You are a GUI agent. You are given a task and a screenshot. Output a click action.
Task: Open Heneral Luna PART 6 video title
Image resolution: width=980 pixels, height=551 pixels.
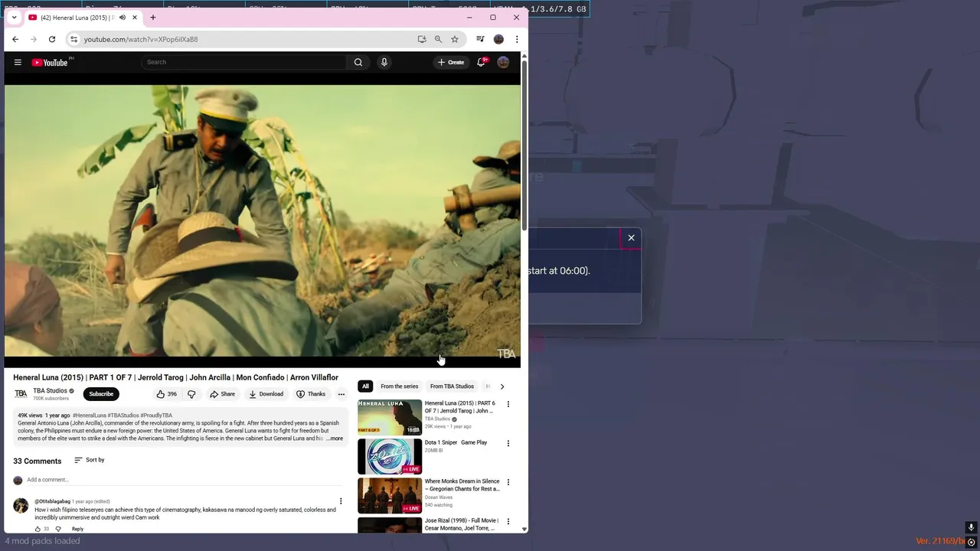(460, 407)
